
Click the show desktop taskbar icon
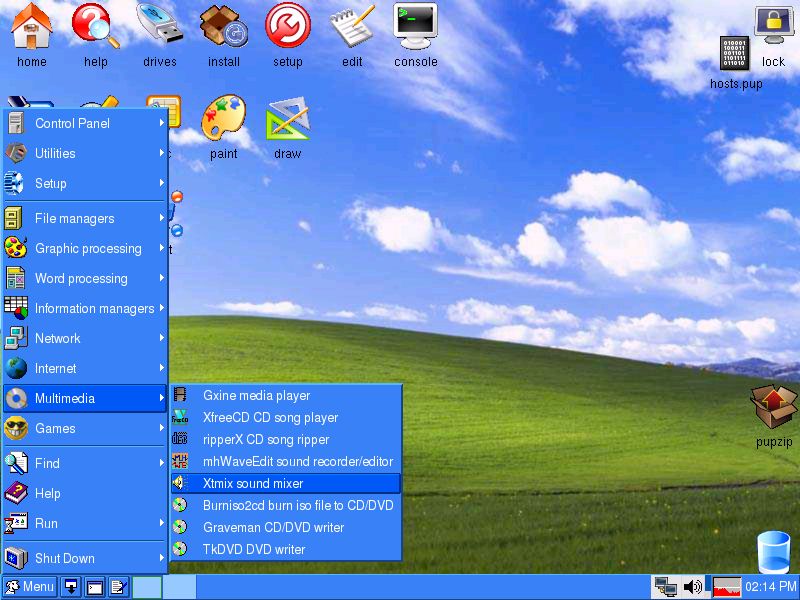[x=71, y=587]
